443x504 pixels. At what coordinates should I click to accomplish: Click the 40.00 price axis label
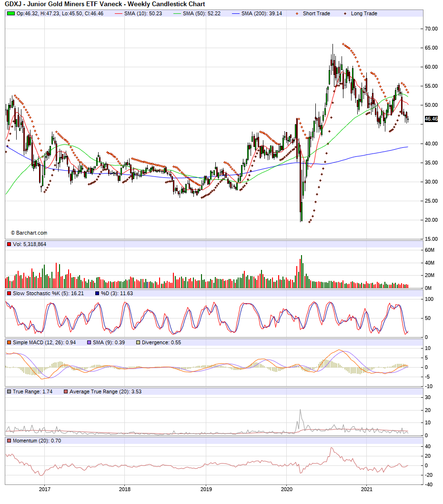pyautogui.click(x=431, y=144)
